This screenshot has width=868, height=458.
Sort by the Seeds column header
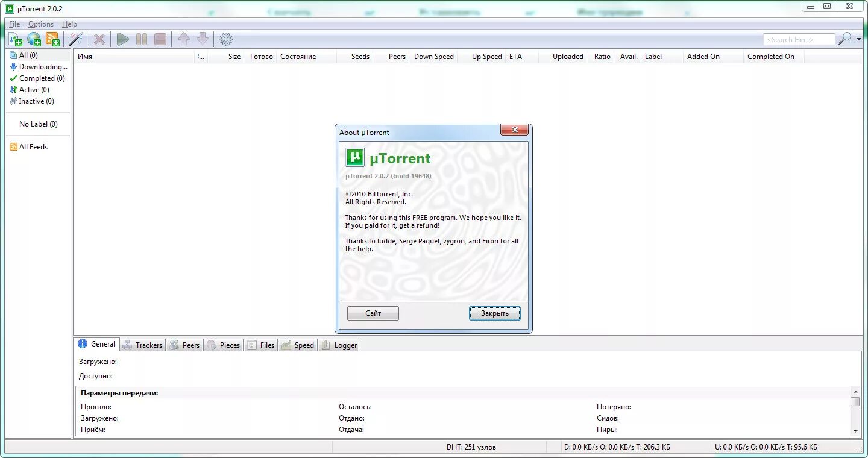coord(355,57)
